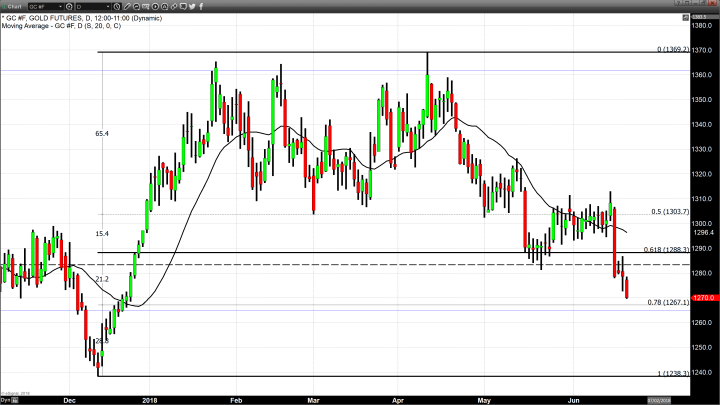The height and width of the screenshot is (405, 720).
Task: Click the 0.78 (1267.1) retracement label
Action: point(668,302)
